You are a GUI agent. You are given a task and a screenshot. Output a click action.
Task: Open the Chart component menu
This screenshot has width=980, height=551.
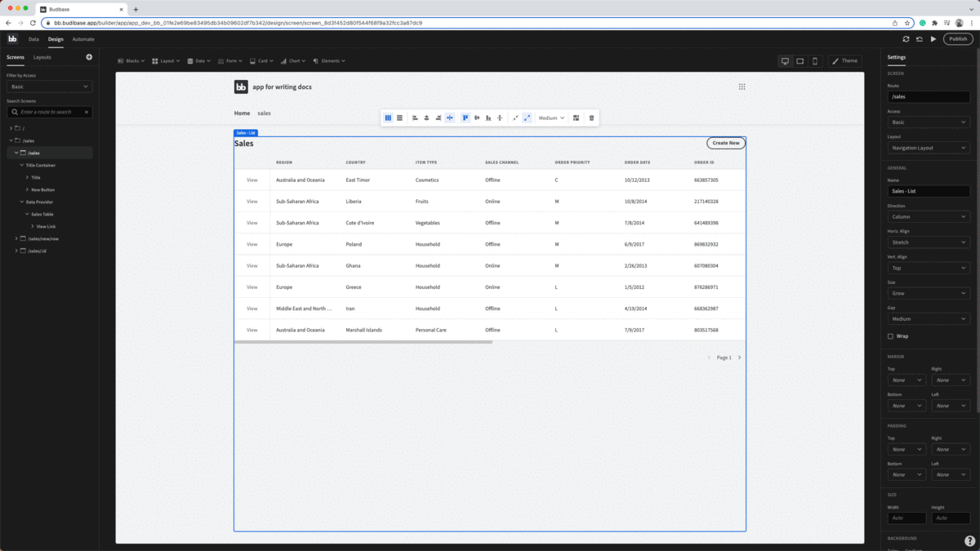[292, 61]
